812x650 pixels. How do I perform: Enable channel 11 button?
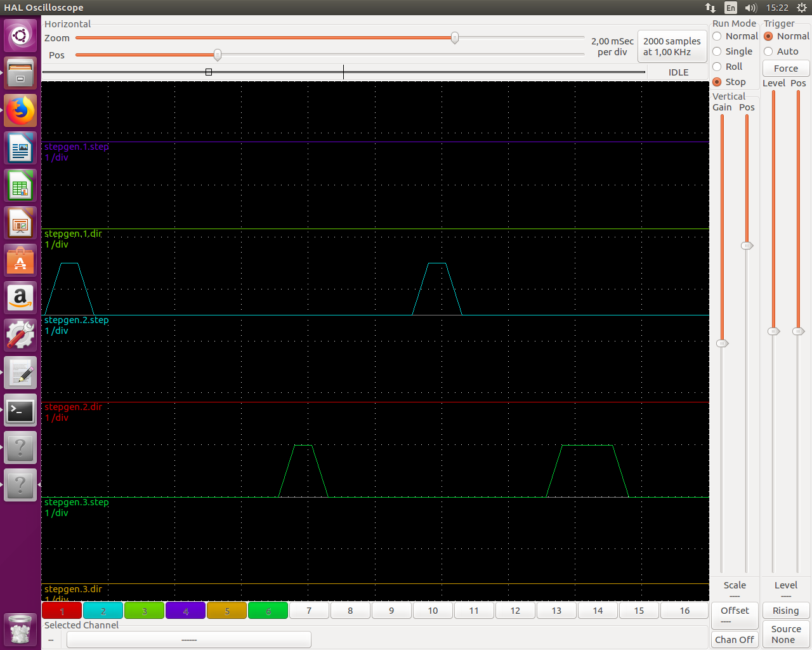click(474, 611)
